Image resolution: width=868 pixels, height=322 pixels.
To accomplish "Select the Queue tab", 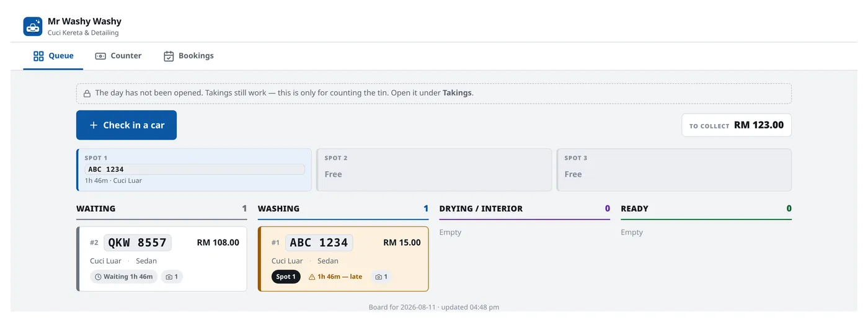I will click(53, 56).
